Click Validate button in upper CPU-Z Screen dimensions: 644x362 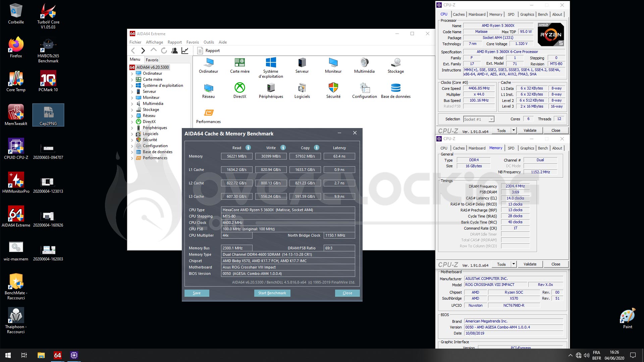530,130
